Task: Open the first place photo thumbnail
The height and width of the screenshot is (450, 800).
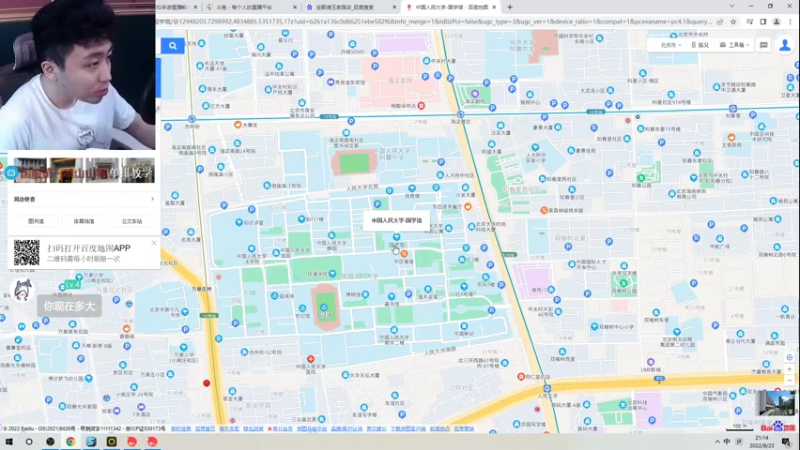Action: click(x=30, y=170)
